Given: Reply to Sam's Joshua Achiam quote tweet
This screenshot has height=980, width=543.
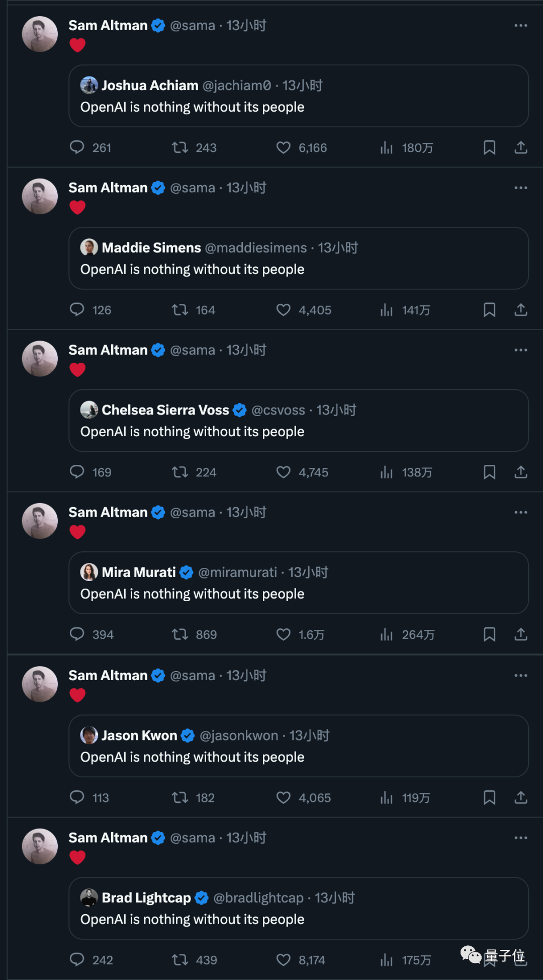Looking at the screenshot, I should coord(77,147).
